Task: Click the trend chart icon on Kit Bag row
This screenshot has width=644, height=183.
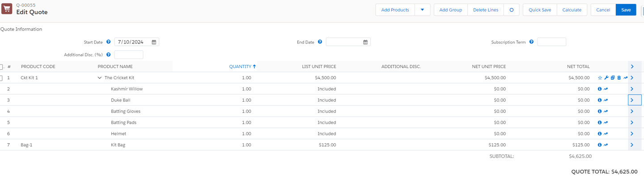Action: point(606,145)
